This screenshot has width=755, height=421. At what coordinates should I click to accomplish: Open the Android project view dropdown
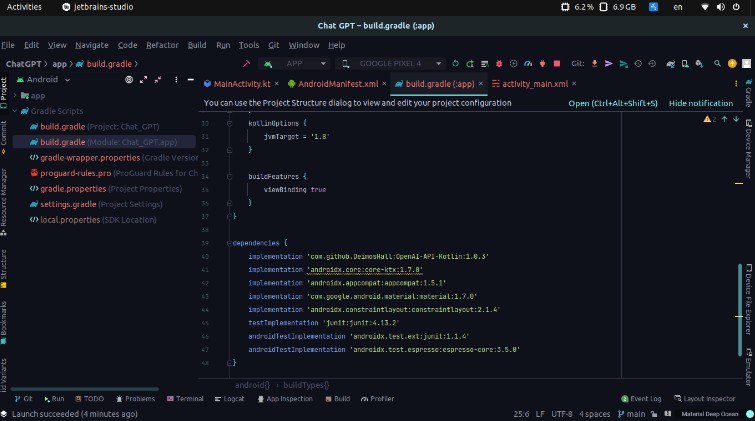click(44, 79)
